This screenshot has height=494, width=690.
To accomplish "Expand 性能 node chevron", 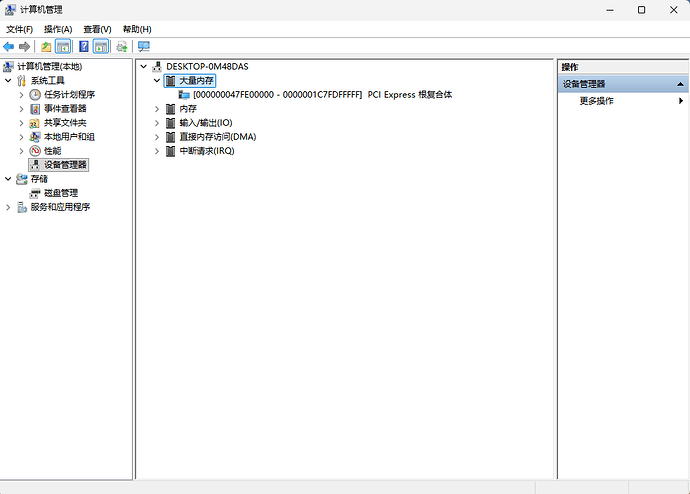I will [x=21, y=151].
